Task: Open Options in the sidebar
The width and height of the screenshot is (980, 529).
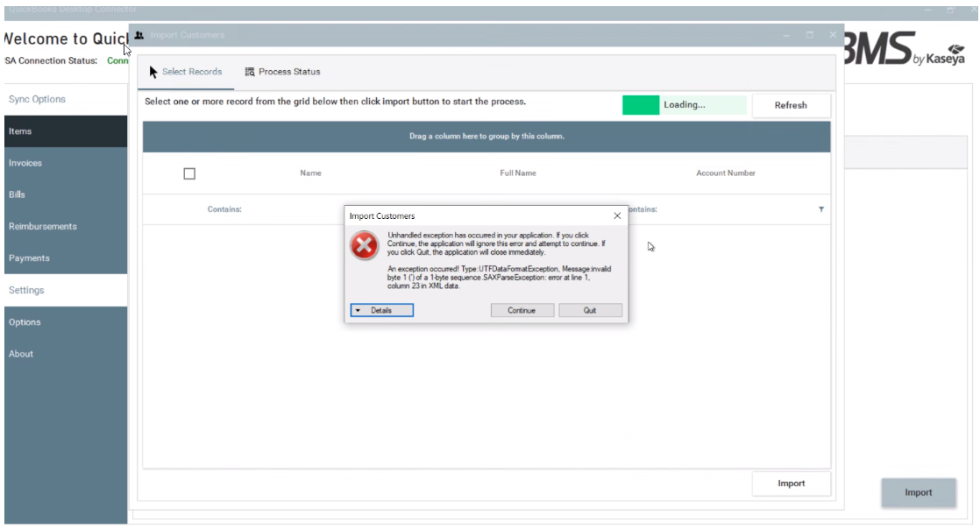Action: tap(66, 322)
